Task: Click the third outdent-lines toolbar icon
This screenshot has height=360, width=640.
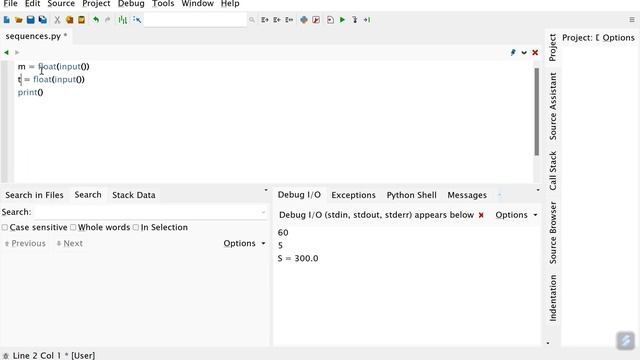Action: (x=289, y=20)
